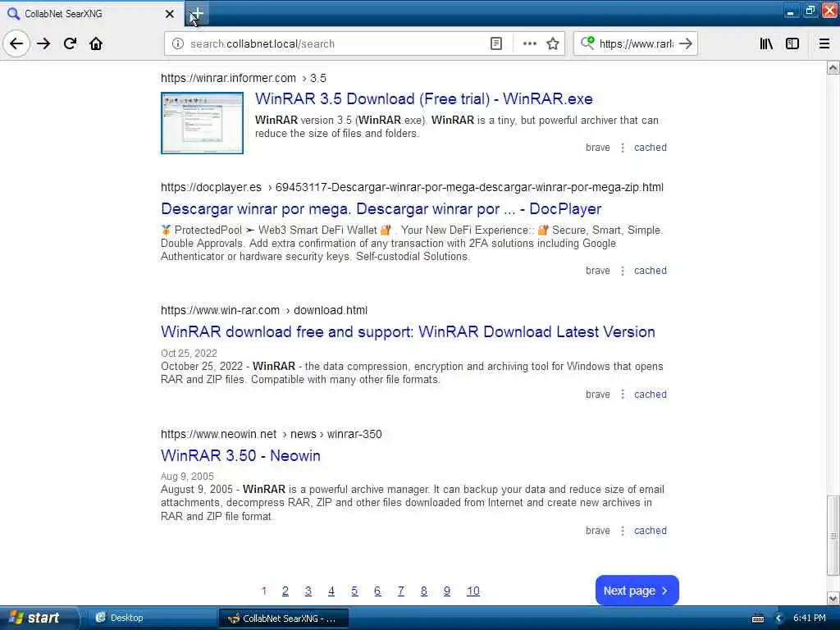840x630 pixels.
Task: Select CollabNet SearXNG taskbar button
Action: coord(283,619)
